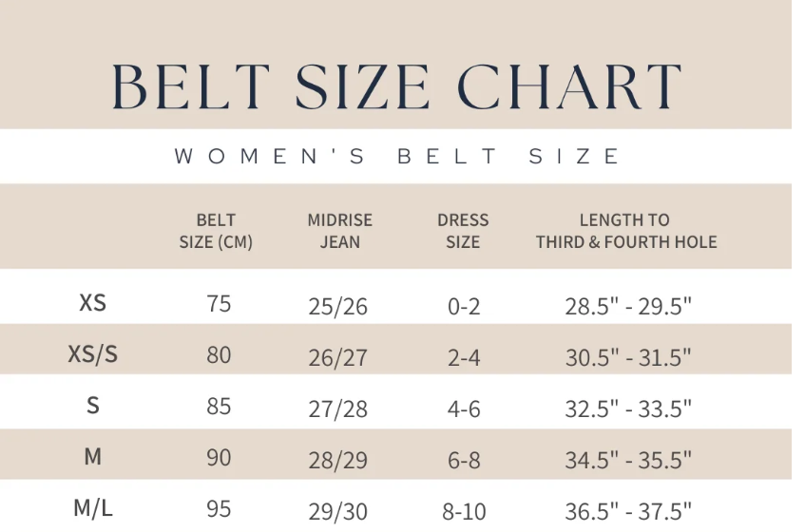Click the 8-10 dress size value
Viewport: 805px width, 532px height.
[464, 511]
